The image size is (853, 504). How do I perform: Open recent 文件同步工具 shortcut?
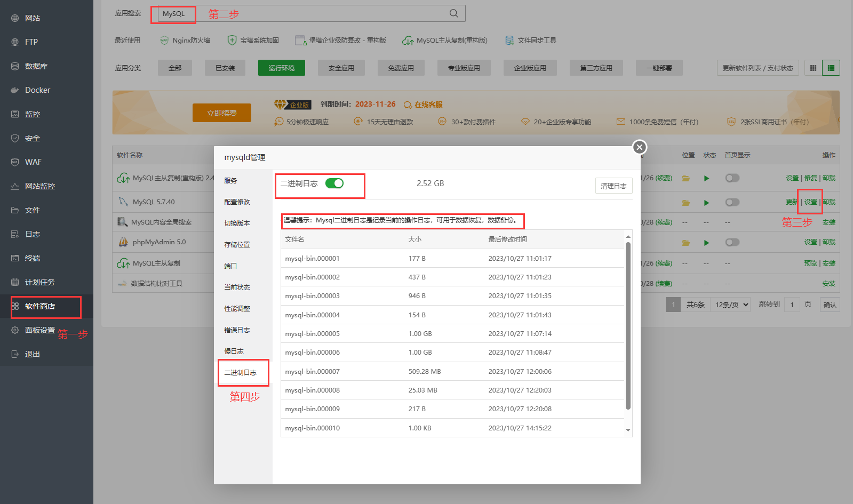click(531, 41)
